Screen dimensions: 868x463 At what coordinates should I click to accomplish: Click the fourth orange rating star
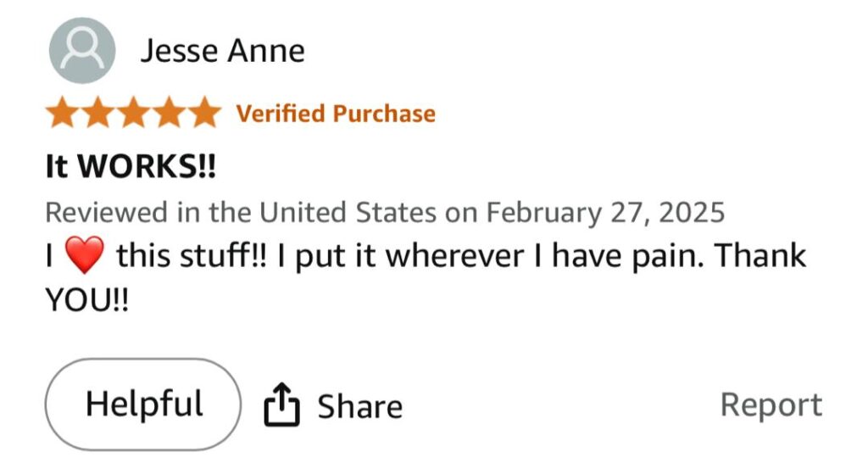[167, 113]
